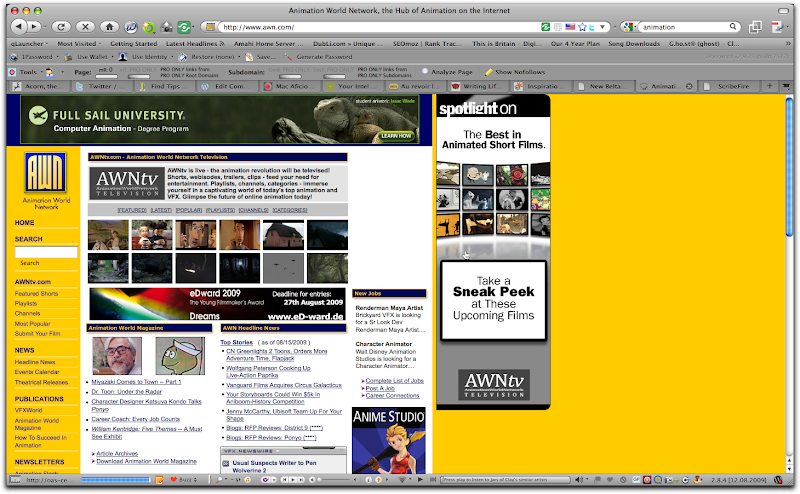Viewport: 800px width, 494px height.
Task: Open the Use Wallet dropdown
Action: [113, 57]
